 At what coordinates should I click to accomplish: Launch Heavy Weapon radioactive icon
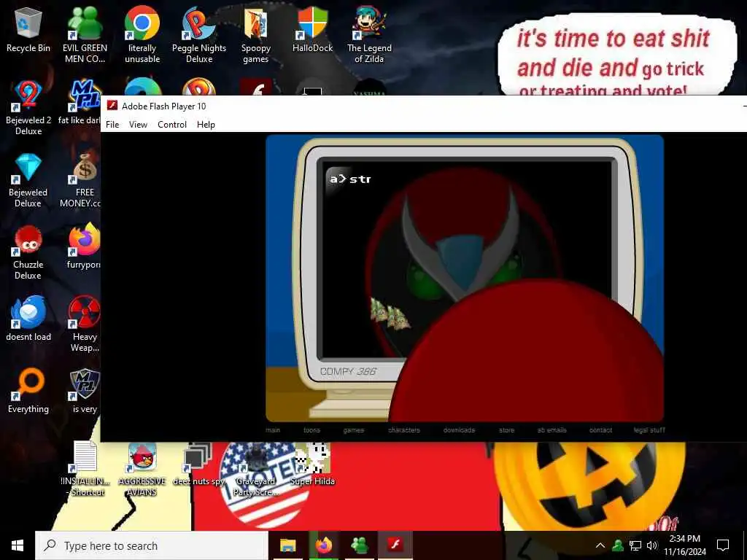point(85,324)
